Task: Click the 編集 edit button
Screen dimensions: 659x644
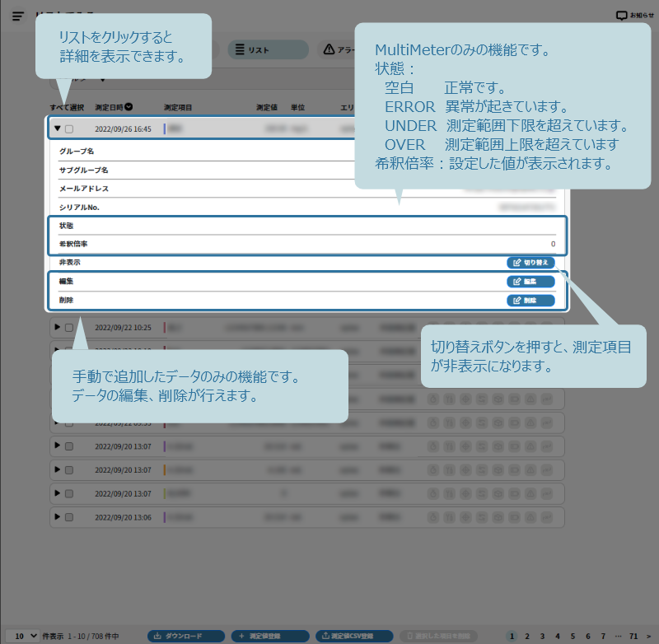Action: tap(530, 282)
